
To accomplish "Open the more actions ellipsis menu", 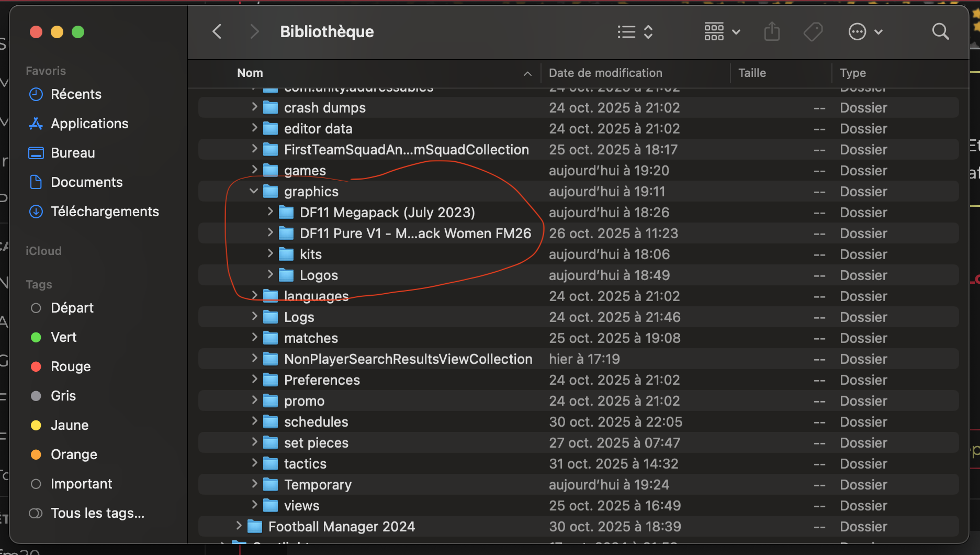I will tap(865, 32).
